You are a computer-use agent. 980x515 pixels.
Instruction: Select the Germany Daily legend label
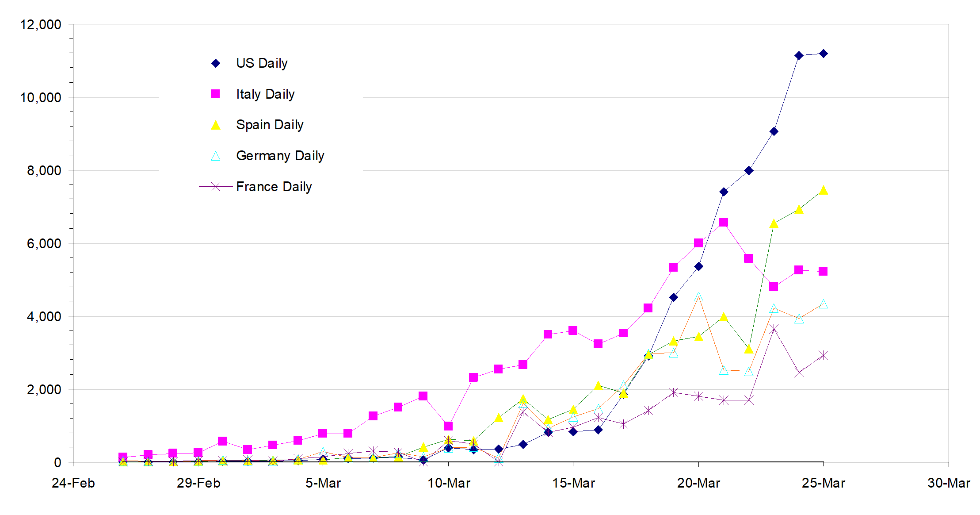click(280, 156)
